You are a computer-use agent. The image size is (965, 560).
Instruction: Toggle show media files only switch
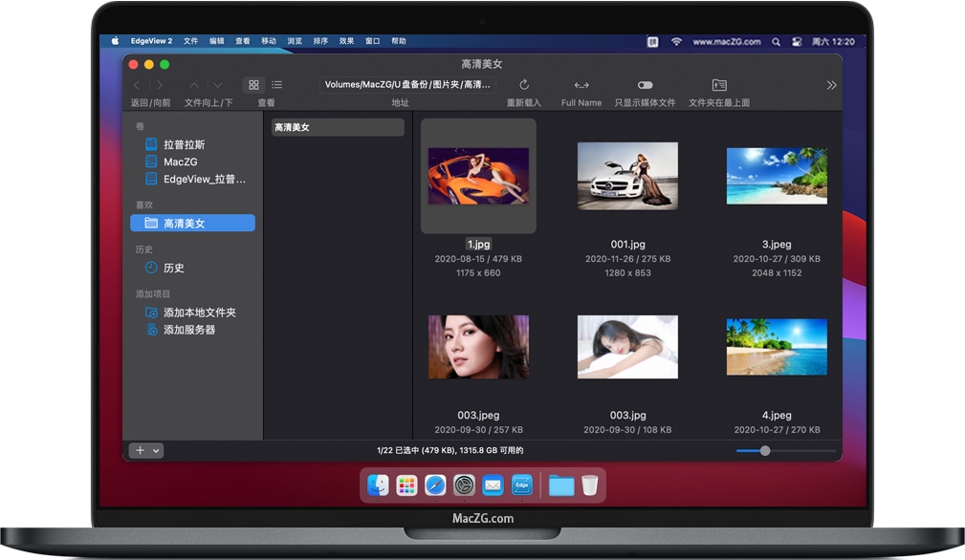(645, 85)
